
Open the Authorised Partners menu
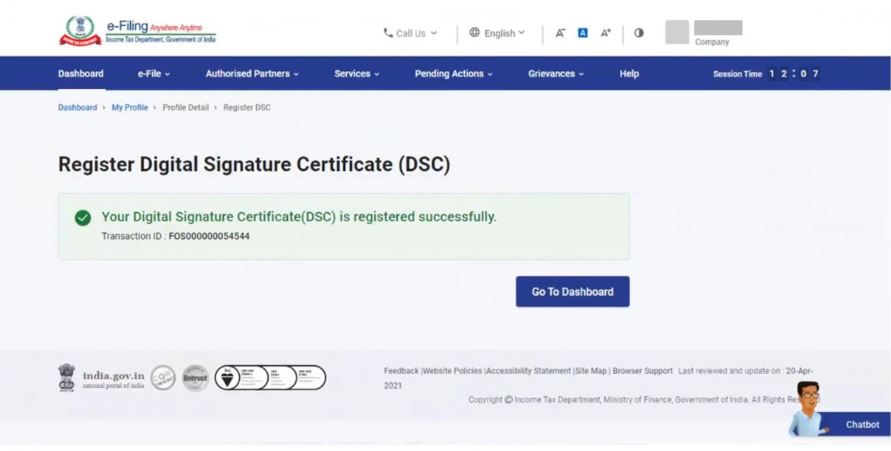pyautogui.click(x=252, y=74)
